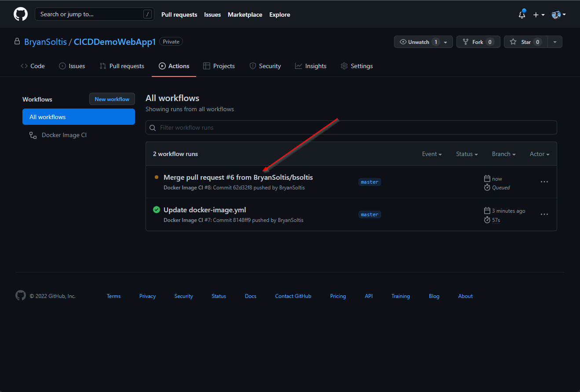Click Docker Image CI workflow icon

33,135
